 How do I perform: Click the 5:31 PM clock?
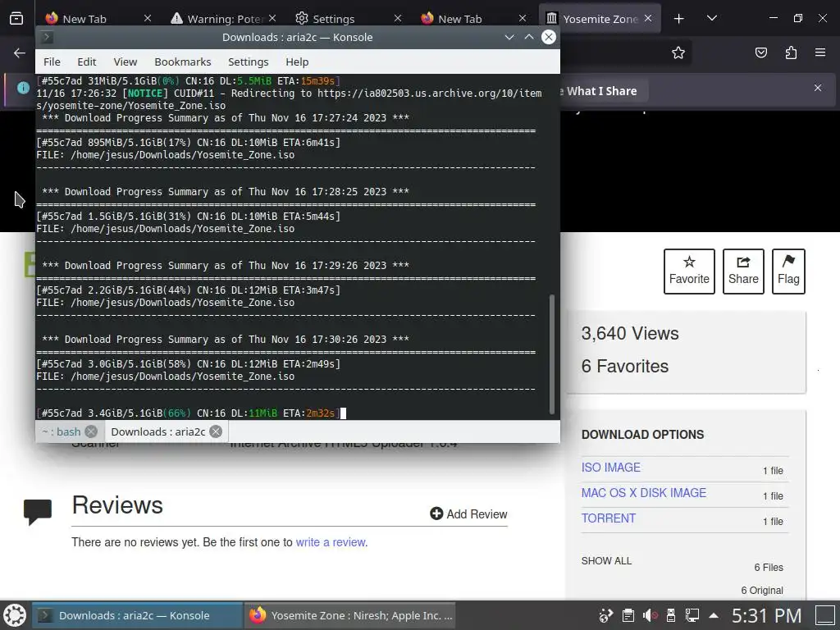click(x=767, y=615)
